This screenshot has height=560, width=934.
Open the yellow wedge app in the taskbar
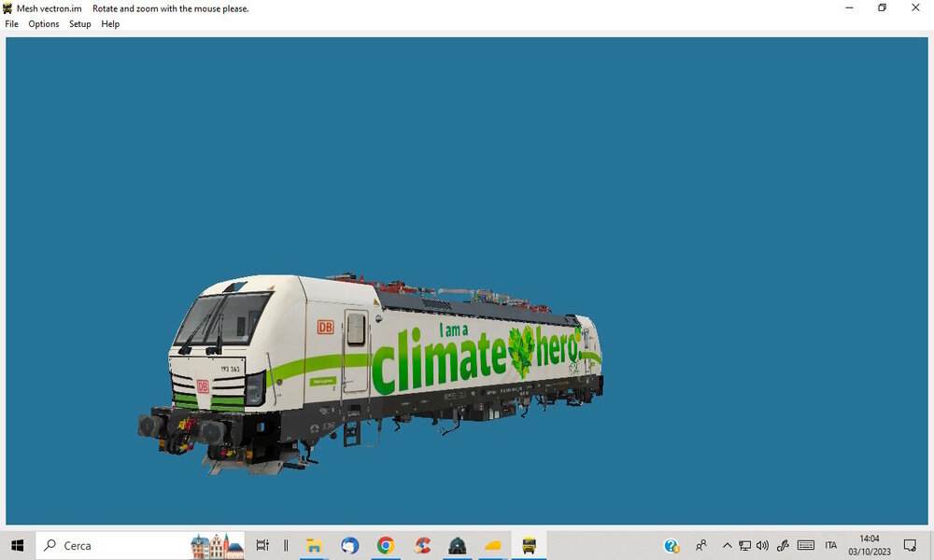coord(493,545)
